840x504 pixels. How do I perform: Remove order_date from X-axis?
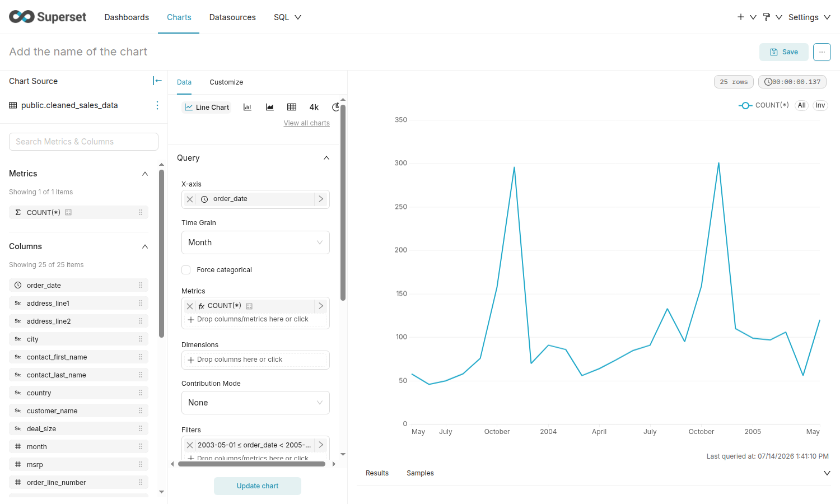click(190, 199)
